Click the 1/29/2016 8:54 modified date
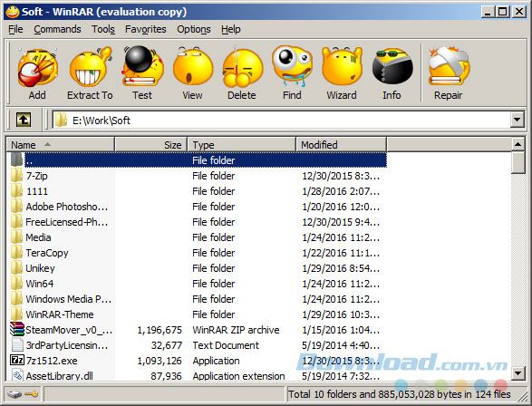This screenshot has height=406, width=532. [341, 268]
